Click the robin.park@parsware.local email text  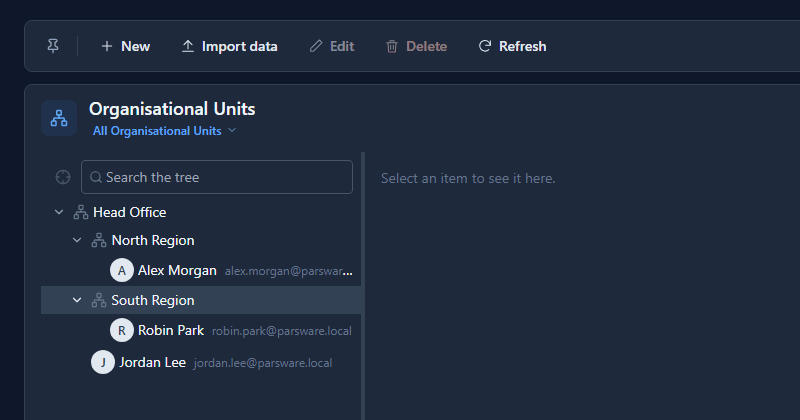tap(282, 331)
